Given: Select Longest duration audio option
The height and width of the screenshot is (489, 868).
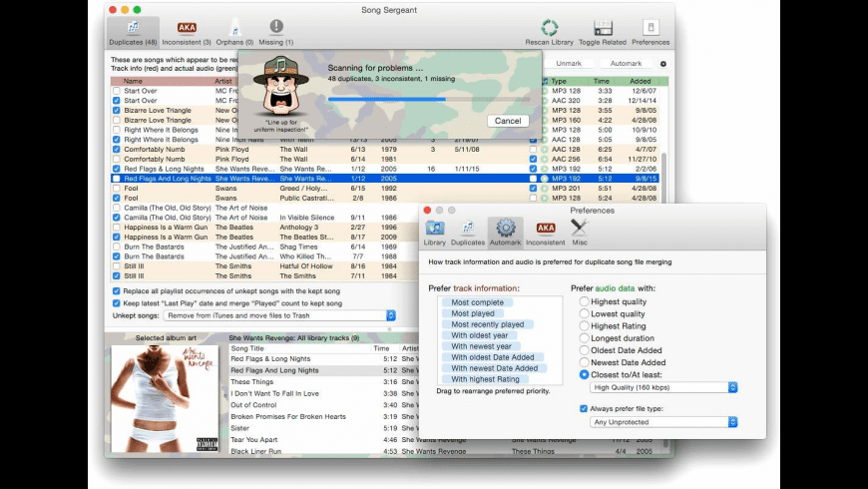Looking at the screenshot, I should pyautogui.click(x=584, y=338).
